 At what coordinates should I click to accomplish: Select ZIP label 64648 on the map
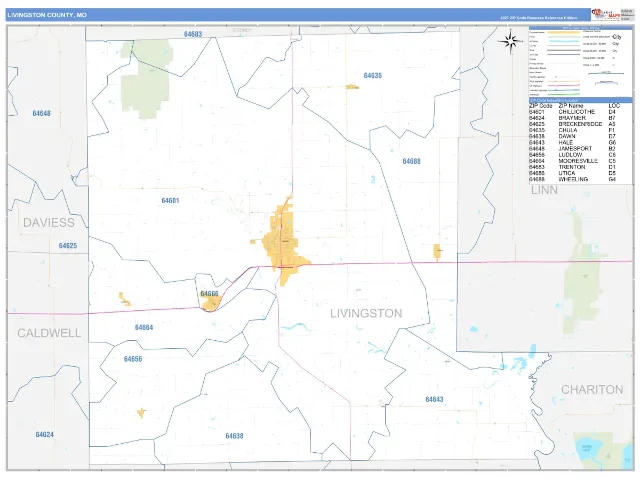(x=42, y=113)
